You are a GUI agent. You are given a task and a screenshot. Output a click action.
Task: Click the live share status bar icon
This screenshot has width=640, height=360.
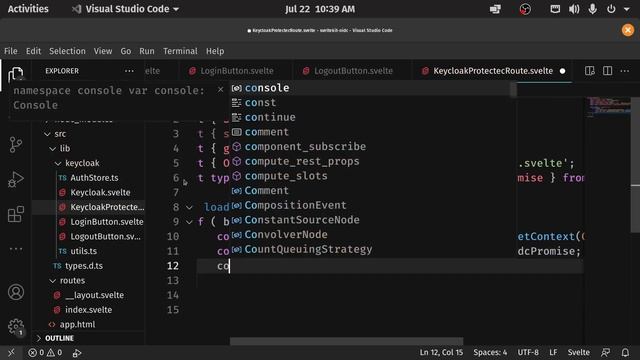(77, 353)
